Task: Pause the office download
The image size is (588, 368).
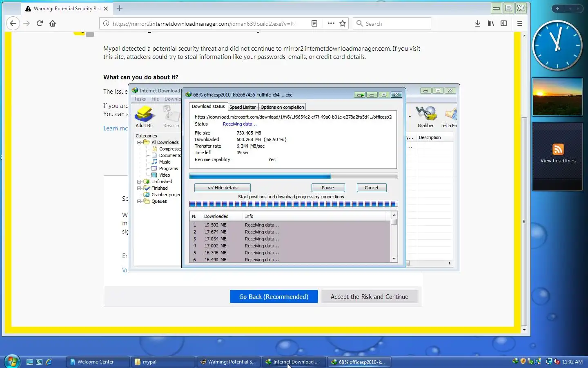Action: pos(328,188)
